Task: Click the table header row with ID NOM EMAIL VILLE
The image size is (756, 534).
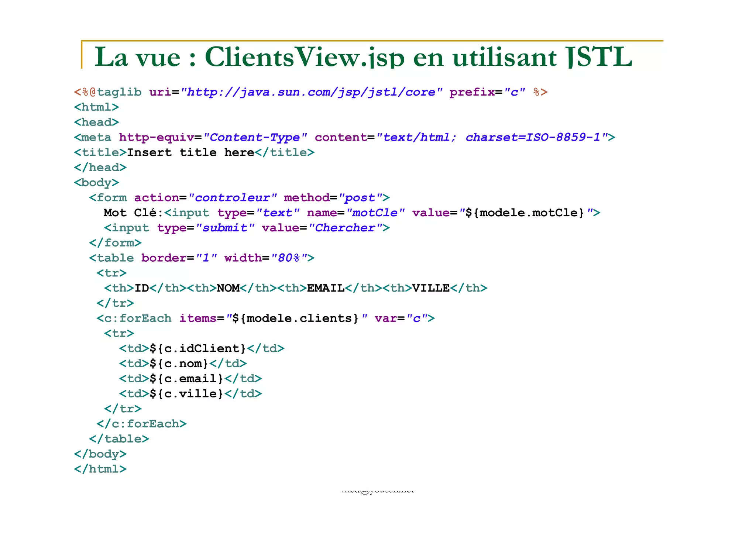Action: pos(296,288)
